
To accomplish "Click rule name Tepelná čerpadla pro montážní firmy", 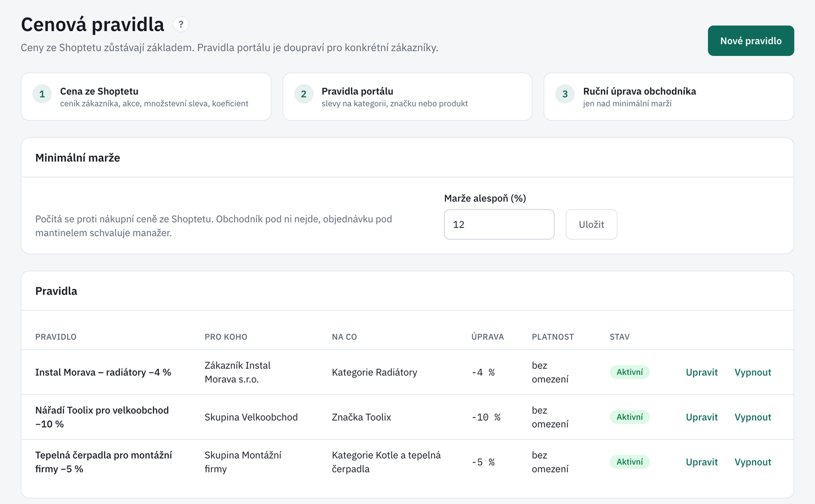I will [x=104, y=462].
